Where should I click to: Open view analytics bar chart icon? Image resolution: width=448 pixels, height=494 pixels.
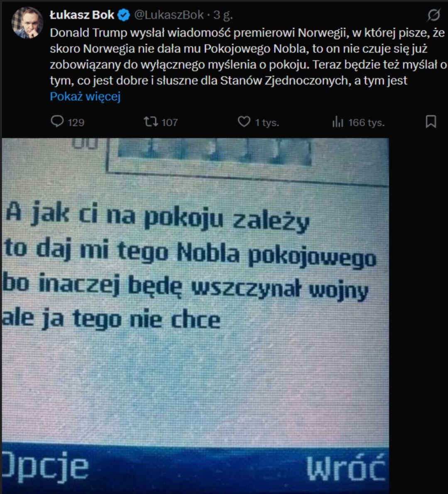tap(338, 122)
